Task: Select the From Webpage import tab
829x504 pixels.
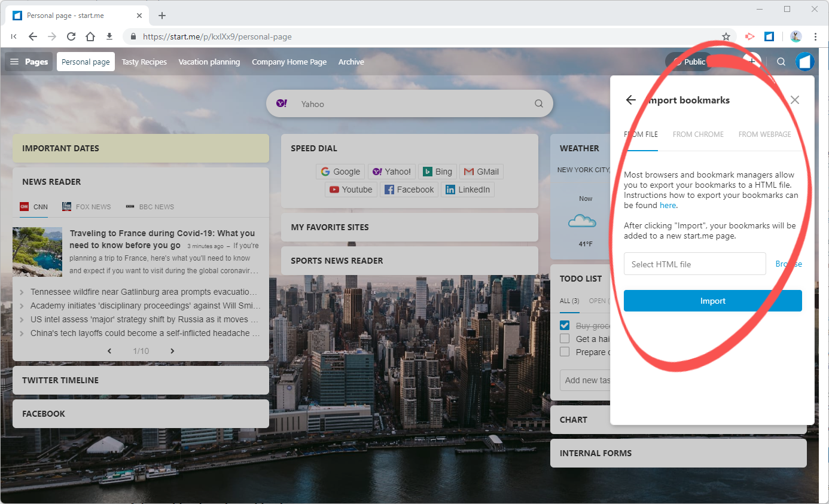Action: tap(764, 135)
